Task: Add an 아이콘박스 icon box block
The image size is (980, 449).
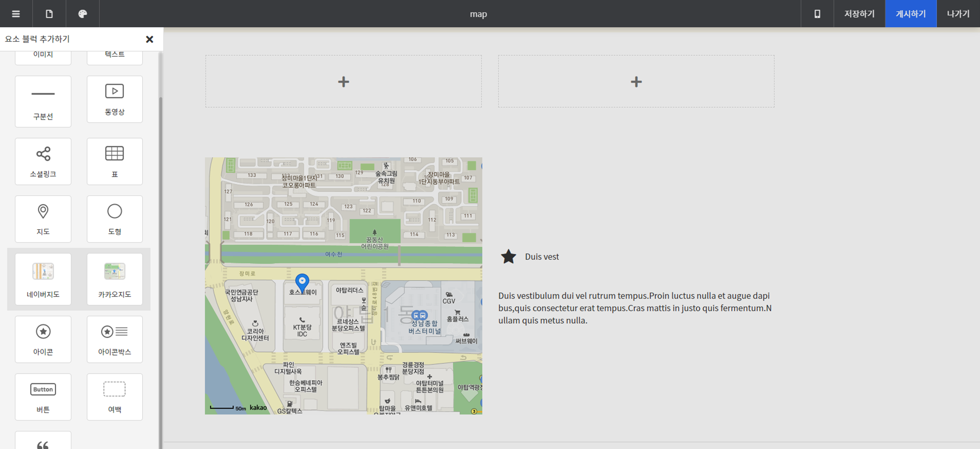Action: click(114, 339)
